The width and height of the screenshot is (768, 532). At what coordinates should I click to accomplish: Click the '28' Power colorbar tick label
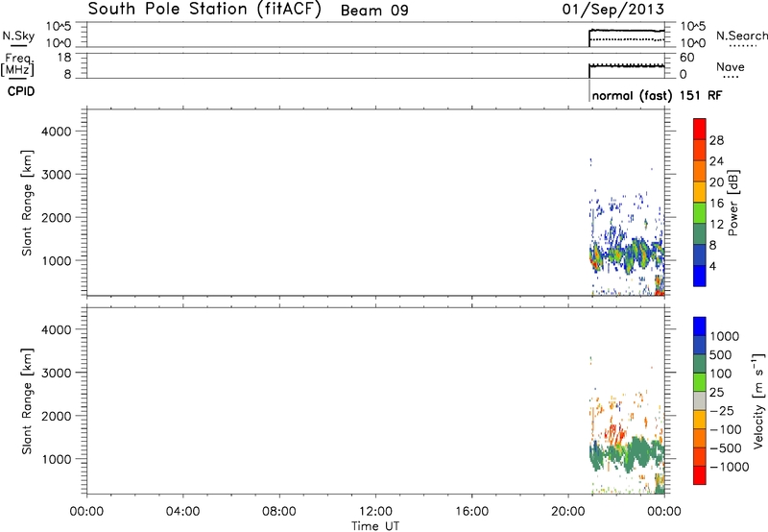point(716,140)
